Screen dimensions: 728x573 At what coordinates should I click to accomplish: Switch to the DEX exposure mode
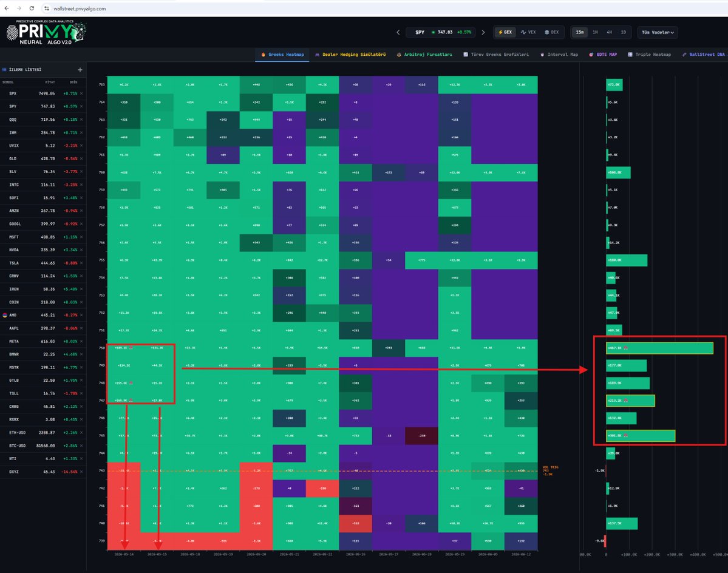(x=551, y=33)
